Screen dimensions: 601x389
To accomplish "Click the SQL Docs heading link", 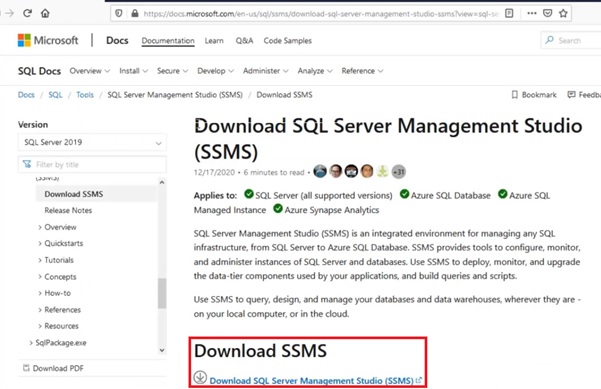I will pos(39,71).
